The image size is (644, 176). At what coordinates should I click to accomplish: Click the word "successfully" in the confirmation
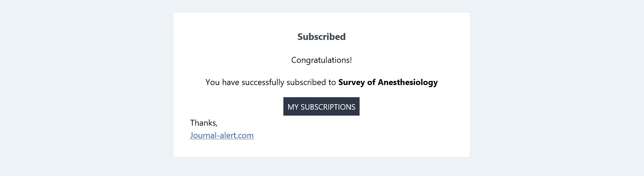coord(263,82)
